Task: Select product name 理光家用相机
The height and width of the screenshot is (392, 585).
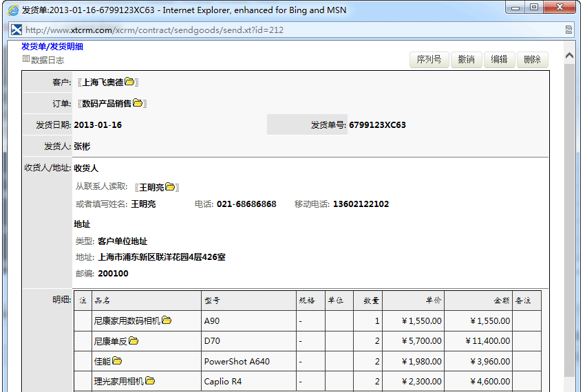Action: pos(119,382)
